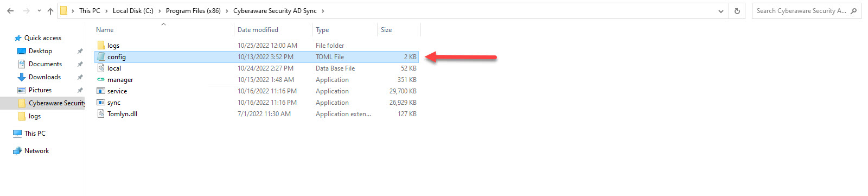Open Downloads in Quick access
Image resolution: width=868 pixels, height=196 pixels.
click(44, 77)
